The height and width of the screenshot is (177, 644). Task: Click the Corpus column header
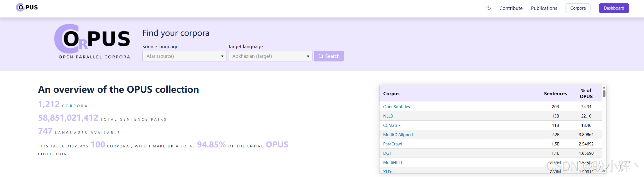(391, 94)
